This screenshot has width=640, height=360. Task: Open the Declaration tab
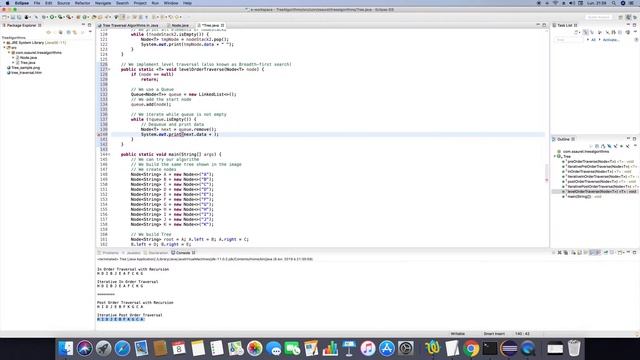(156, 253)
